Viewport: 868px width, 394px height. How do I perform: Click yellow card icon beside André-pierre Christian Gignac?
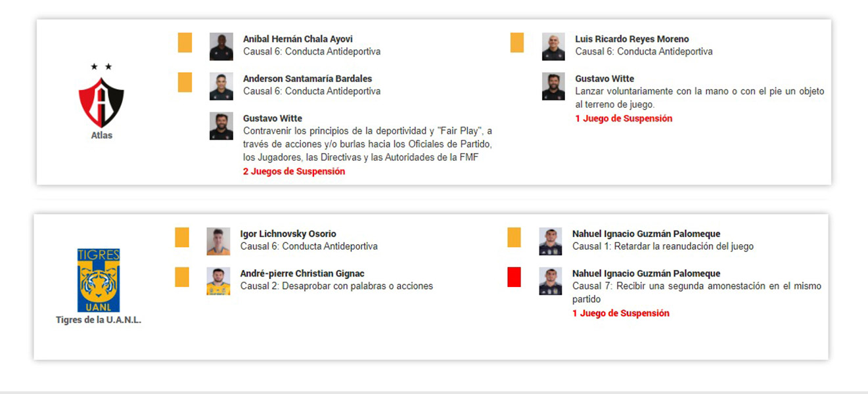pos(182,277)
